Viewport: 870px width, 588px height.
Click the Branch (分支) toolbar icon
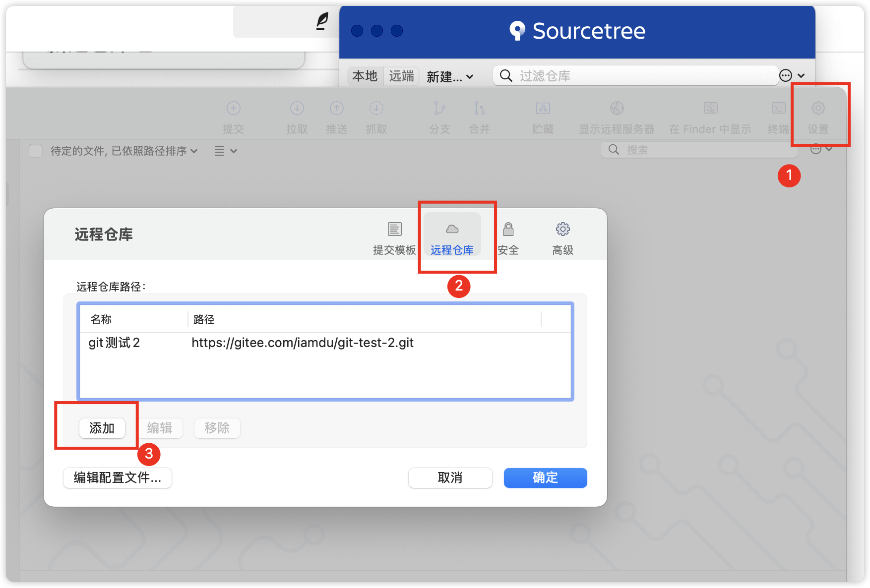point(439,108)
